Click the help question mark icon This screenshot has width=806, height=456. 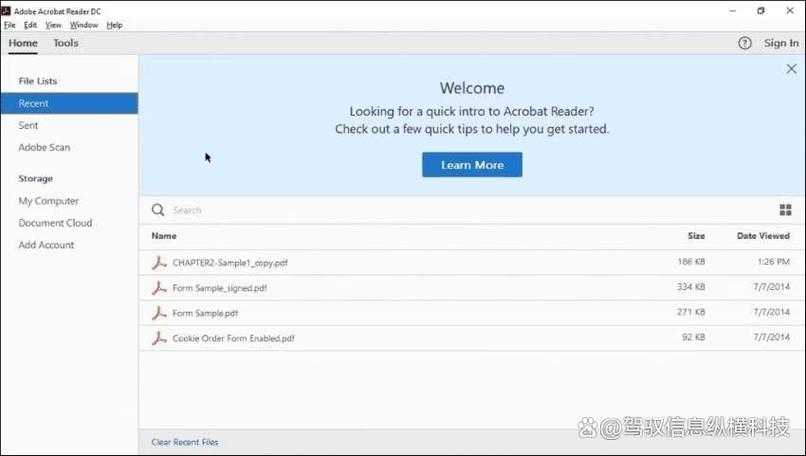click(x=744, y=43)
